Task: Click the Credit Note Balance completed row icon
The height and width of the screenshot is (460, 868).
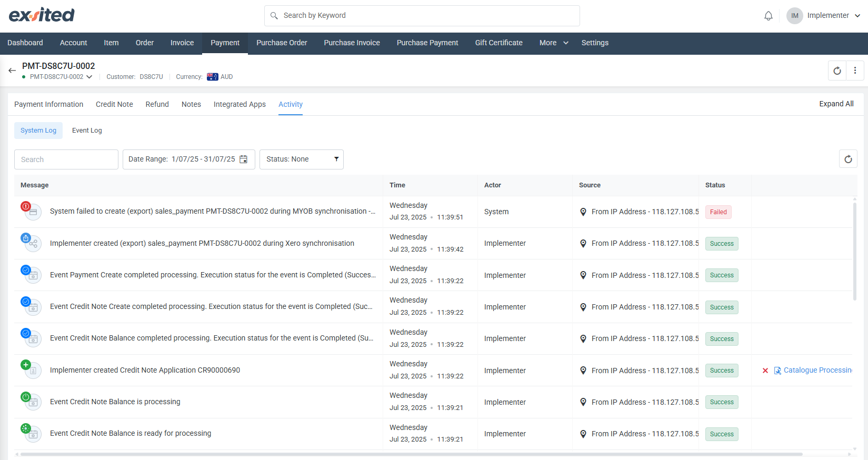Action: 31,337
